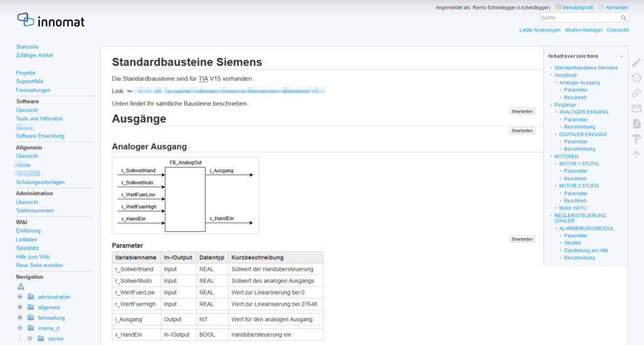Image resolution: width=644 pixels, height=345 pixels.
Task: Click the fernwartung folder icon
Action: 31,317
